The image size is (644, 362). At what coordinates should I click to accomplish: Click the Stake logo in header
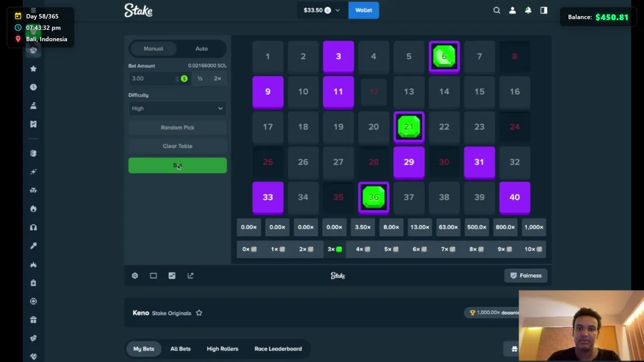[x=138, y=10]
